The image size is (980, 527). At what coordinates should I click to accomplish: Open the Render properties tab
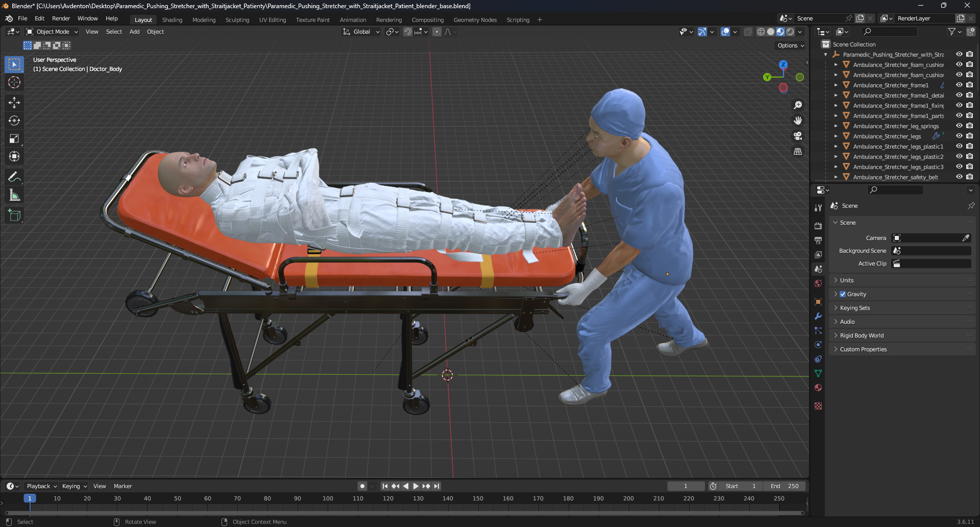click(x=818, y=226)
